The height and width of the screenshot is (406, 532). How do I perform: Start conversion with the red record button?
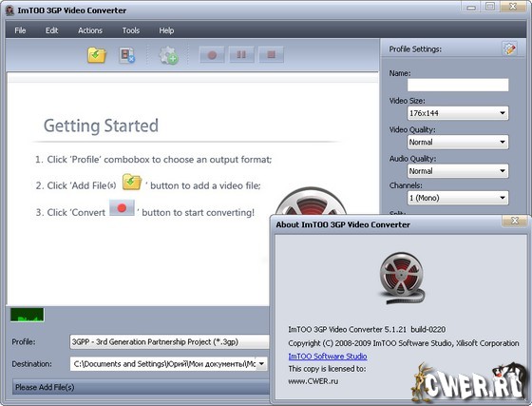tap(212, 54)
